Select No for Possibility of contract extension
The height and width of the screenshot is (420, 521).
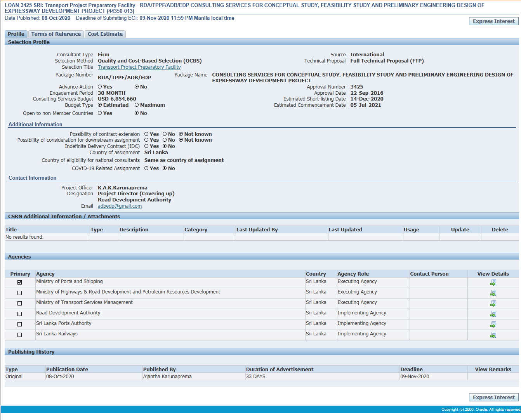(x=165, y=134)
